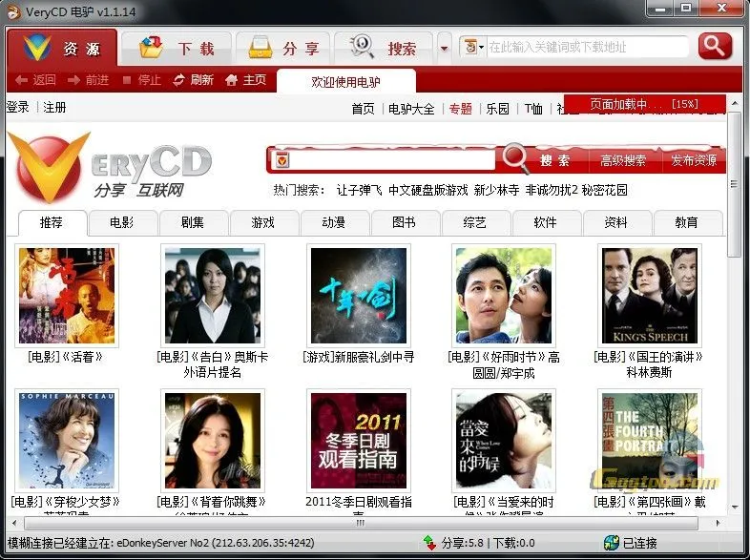Click the scroll-right arrow of horizontal scrollbar
This screenshot has width=750, height=560.
(718, 523)
